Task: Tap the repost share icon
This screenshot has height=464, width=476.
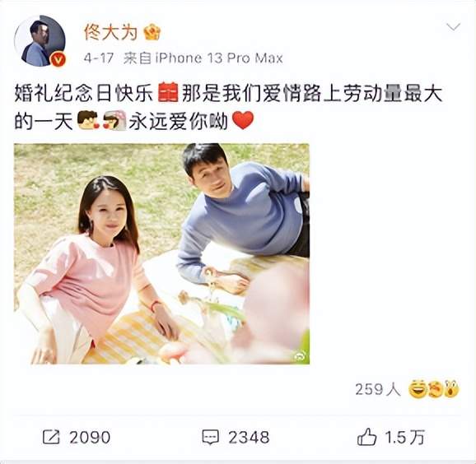Action: click(51, 437)
